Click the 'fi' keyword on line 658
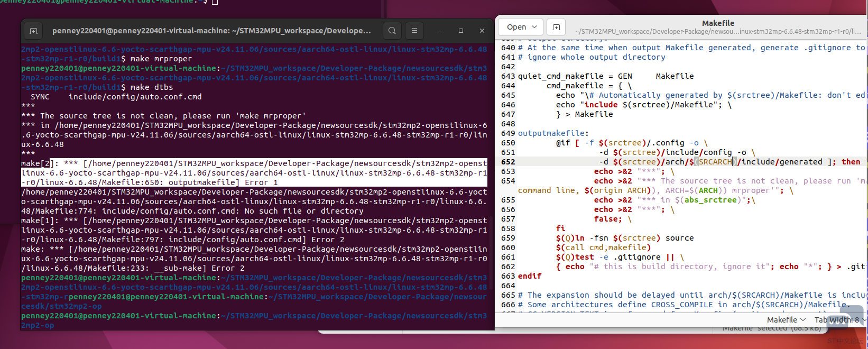This screenshot has height=349, width=868. [560, 228]
